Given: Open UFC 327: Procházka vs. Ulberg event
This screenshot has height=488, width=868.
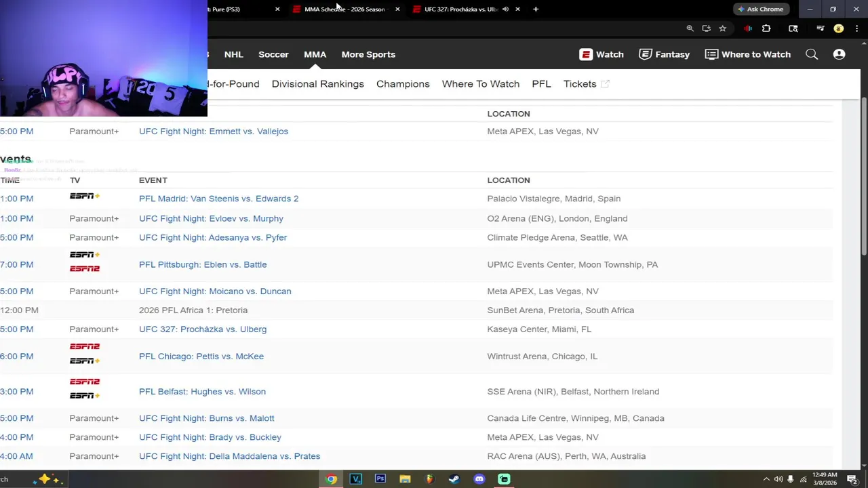Looking at the screenshot, I should (203, 329).
